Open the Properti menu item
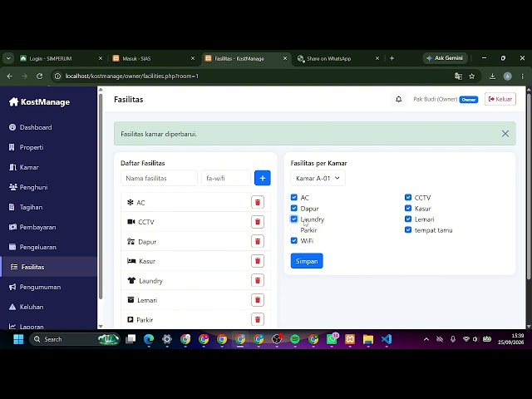 click(x=48, y=147)
